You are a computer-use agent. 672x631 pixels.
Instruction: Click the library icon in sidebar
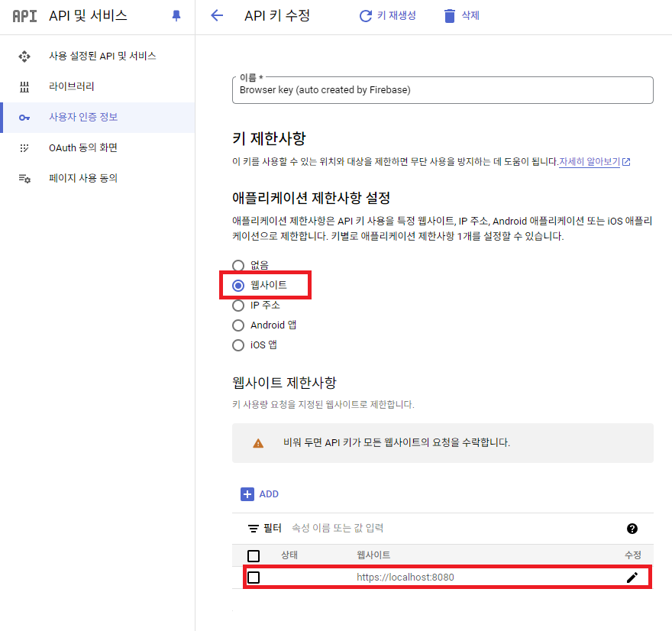[24, 87]
